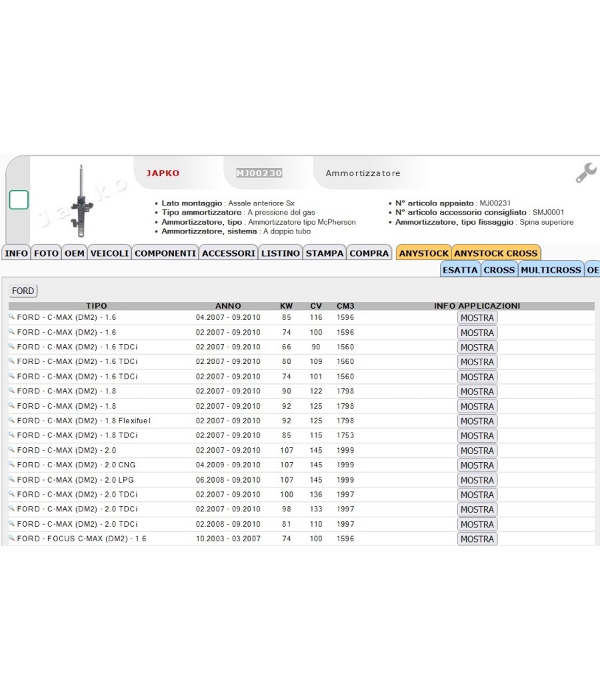Open the LISTINO tab

coord(281,253)
